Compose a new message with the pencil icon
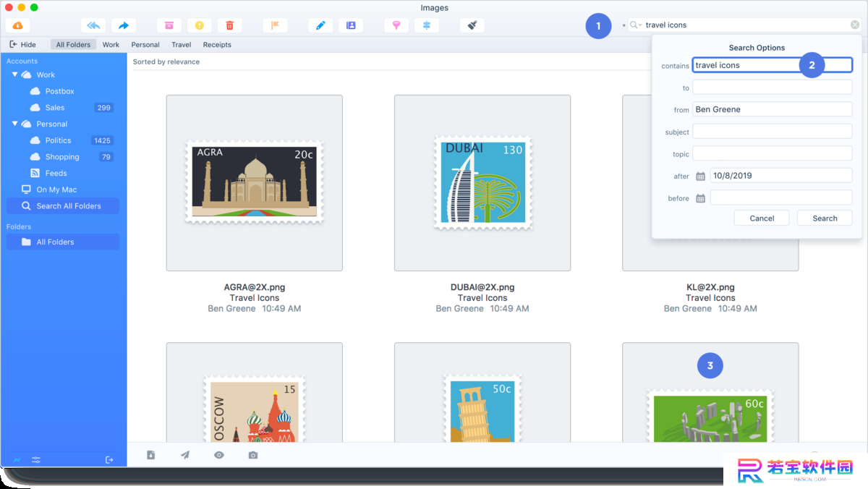The image size is (868, 489). coord(320,25)
